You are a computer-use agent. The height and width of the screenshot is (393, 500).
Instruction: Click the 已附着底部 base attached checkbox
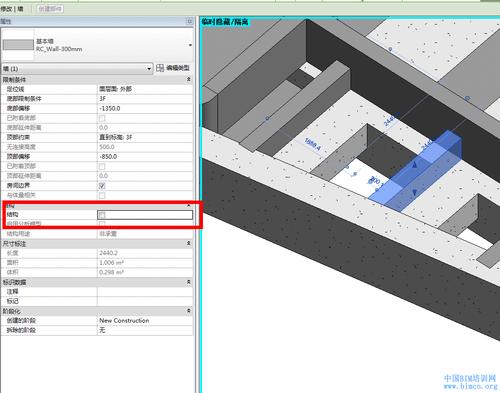[x=102, y=118]
